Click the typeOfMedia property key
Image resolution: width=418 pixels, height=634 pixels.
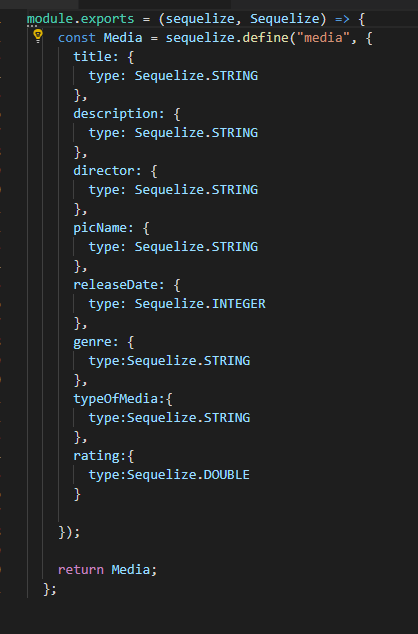click(115, 399)
